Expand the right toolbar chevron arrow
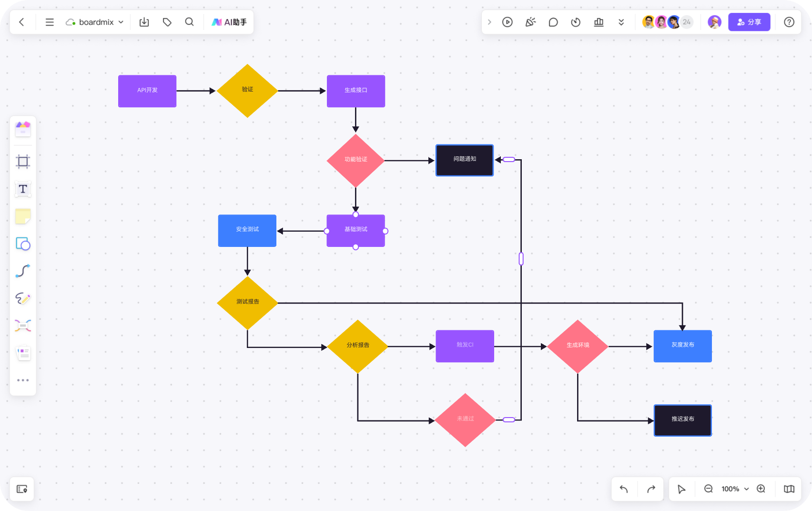 489,22
